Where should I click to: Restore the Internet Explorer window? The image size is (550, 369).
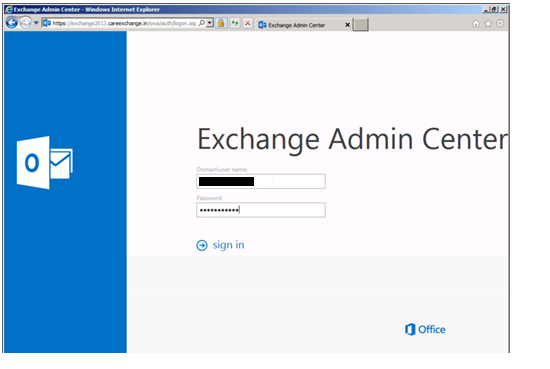(x=494, y=9)
